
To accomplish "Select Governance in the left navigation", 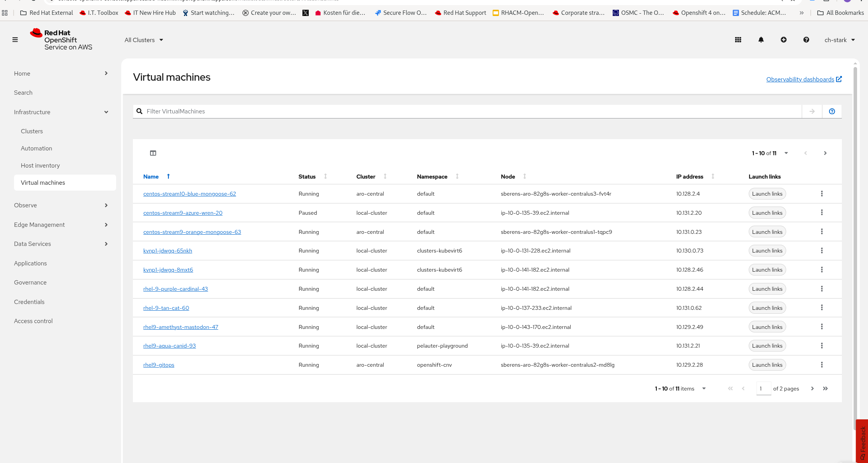I will [x=30, y=283].
